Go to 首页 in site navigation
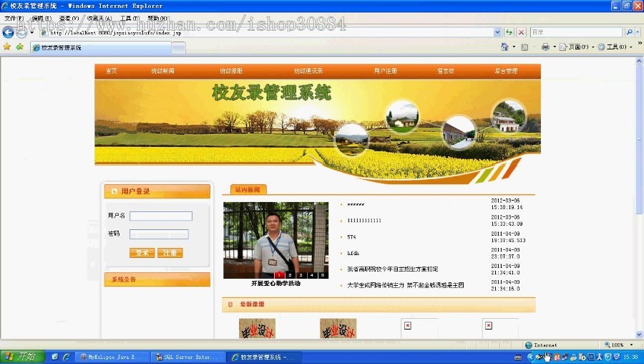Image resolution: width=644 pixels, height=364 pixels. pos(112,71)
